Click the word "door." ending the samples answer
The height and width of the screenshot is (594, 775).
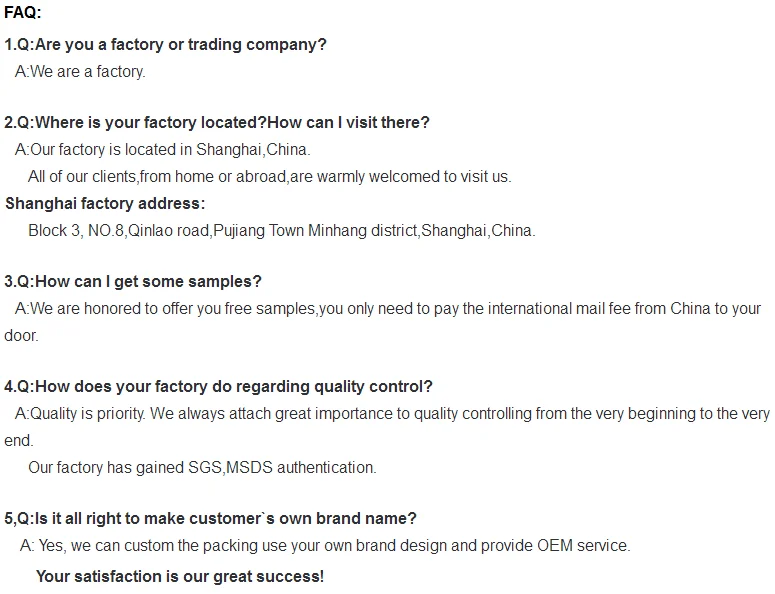coord(21,336)
